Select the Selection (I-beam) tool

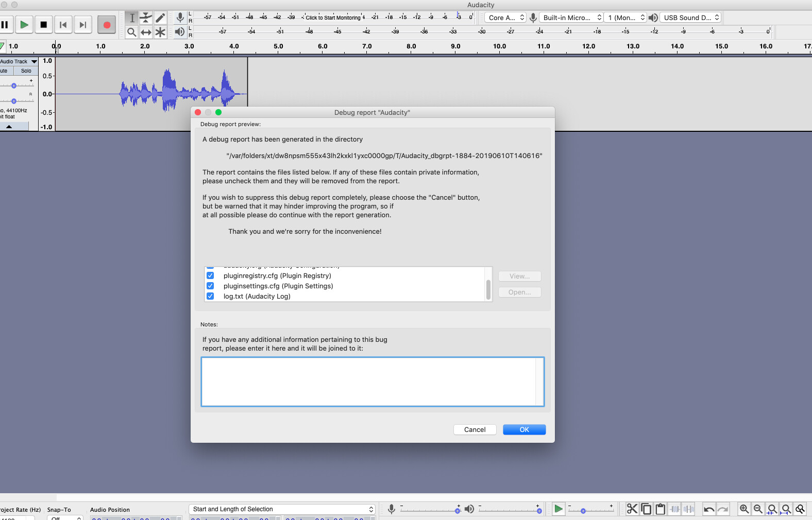point(132,18)
